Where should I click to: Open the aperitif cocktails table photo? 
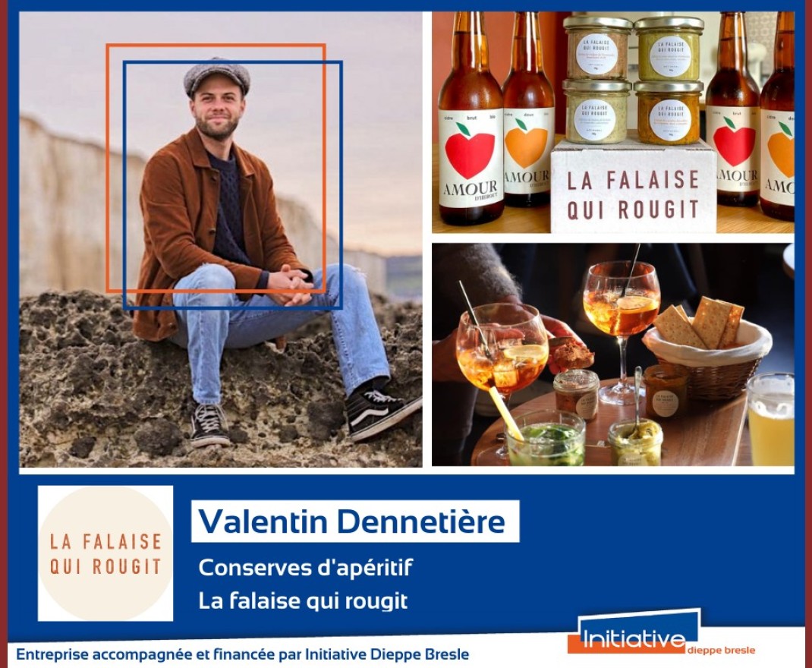tap(613, 354)
